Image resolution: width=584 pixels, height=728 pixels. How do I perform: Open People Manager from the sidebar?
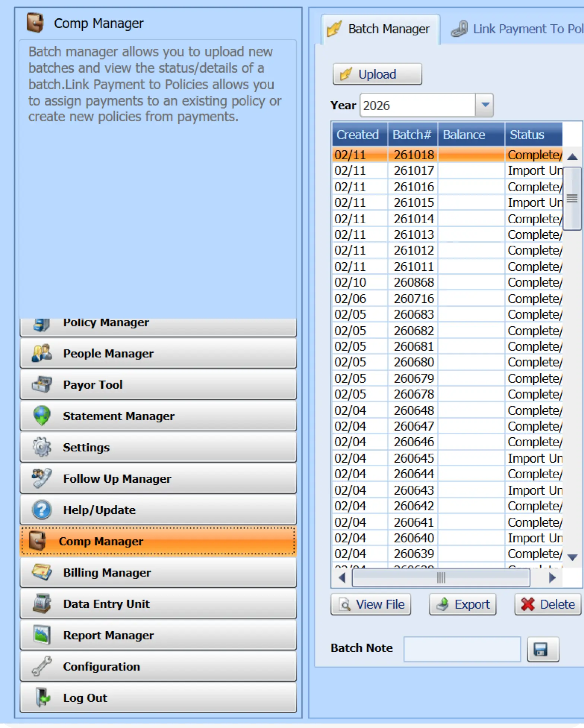pos(158,353)
